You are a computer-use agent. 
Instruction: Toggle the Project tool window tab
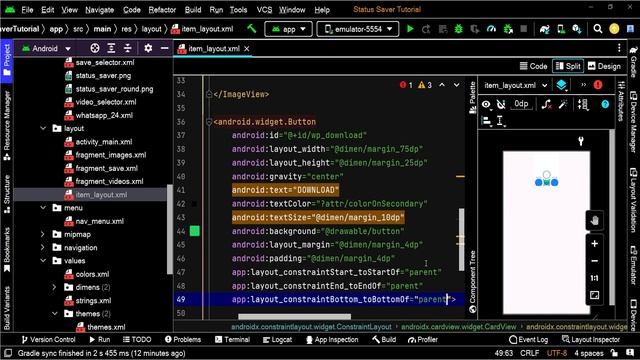point(7,60)
